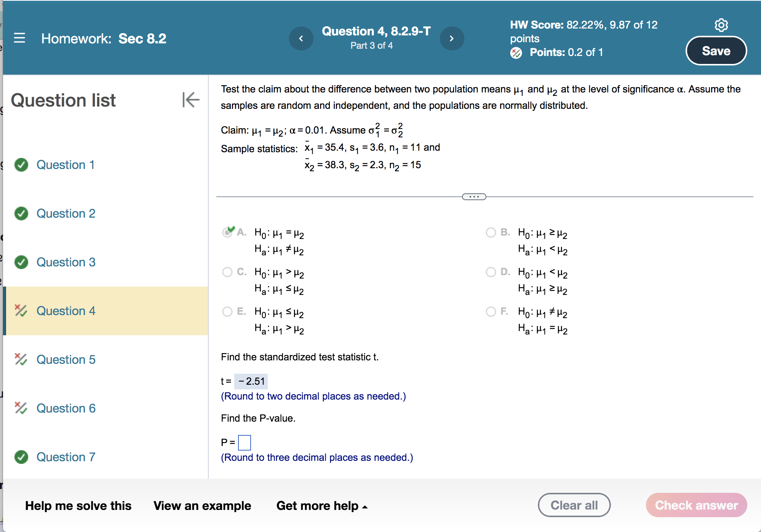Open Question 2 in the list
This screenshot has height=532, width=761.
(x=66, y=213)
